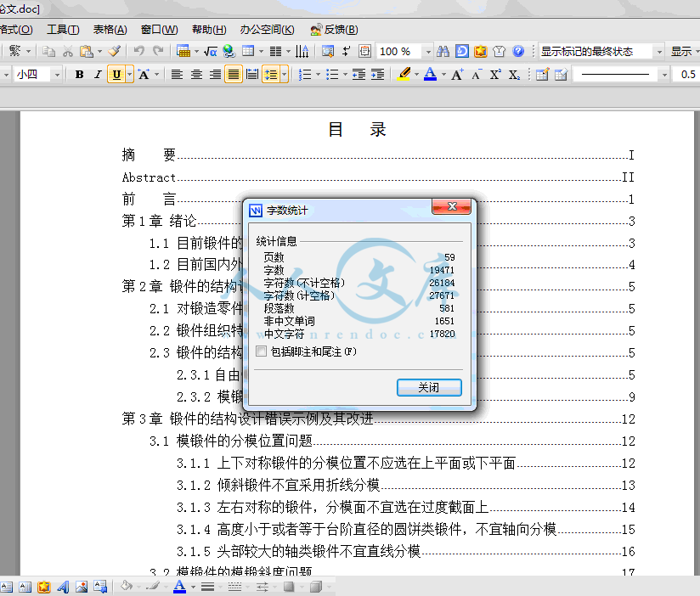Open Find with the binoculars icon
Image resolution: width=700 pixels, height=596 pixels.
(443, 51)
